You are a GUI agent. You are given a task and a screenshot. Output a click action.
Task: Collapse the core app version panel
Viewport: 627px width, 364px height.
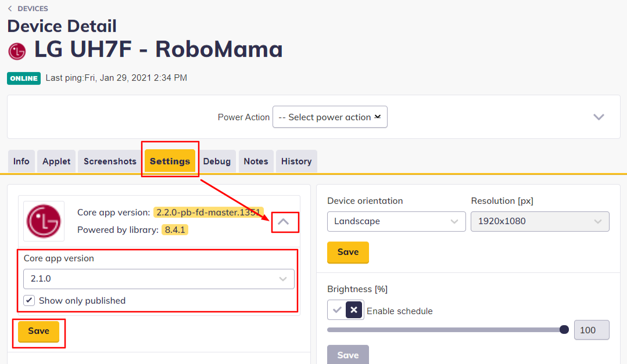(x=283, y=222)
